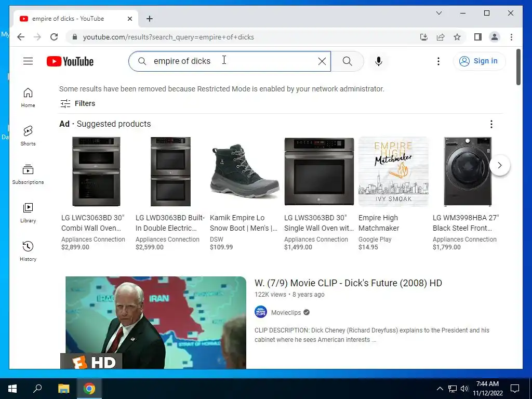
Task: Click 'Empire High Matchmaker' product title
Action: tap(379, 223)
